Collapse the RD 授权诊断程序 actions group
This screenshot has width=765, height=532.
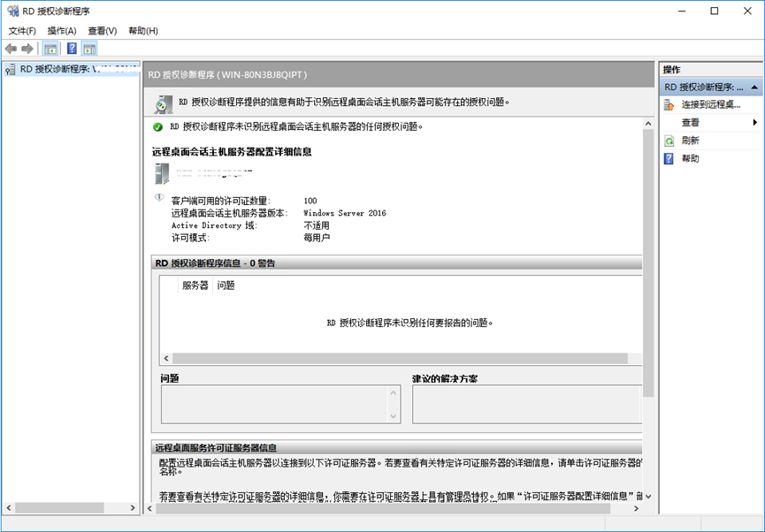(754, 85)
